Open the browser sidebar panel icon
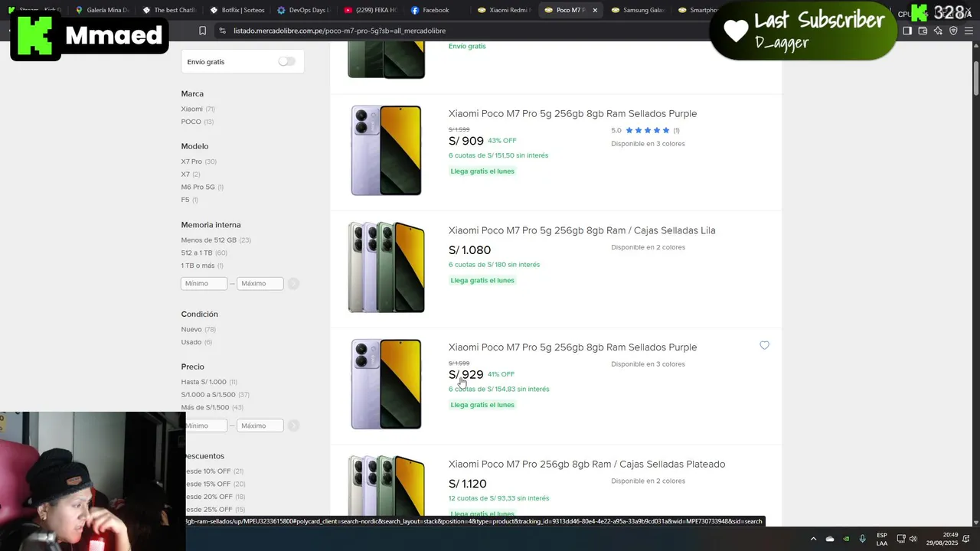Screen dimensions: 980x551 (x=907, y=31)
